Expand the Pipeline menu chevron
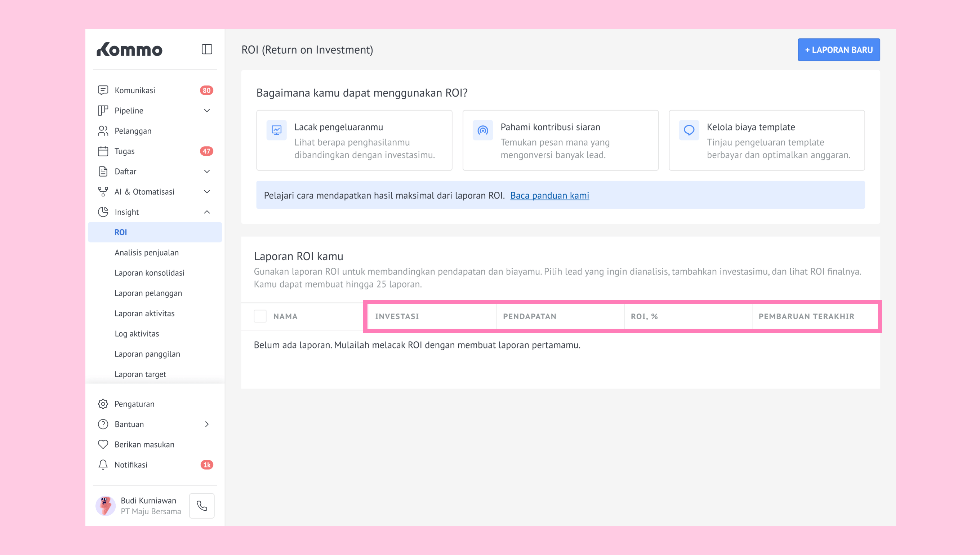The width and height of the screenshot is (980, 555). pyautogui.click(x=207, y=111)
